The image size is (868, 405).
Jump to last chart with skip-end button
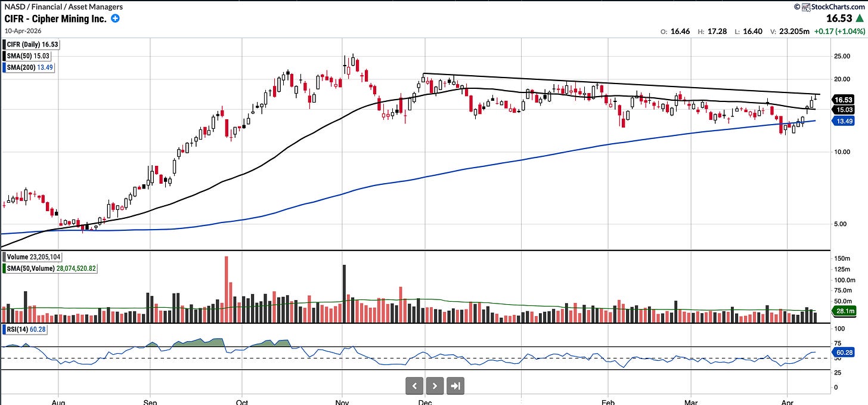(x=455, y=386)
